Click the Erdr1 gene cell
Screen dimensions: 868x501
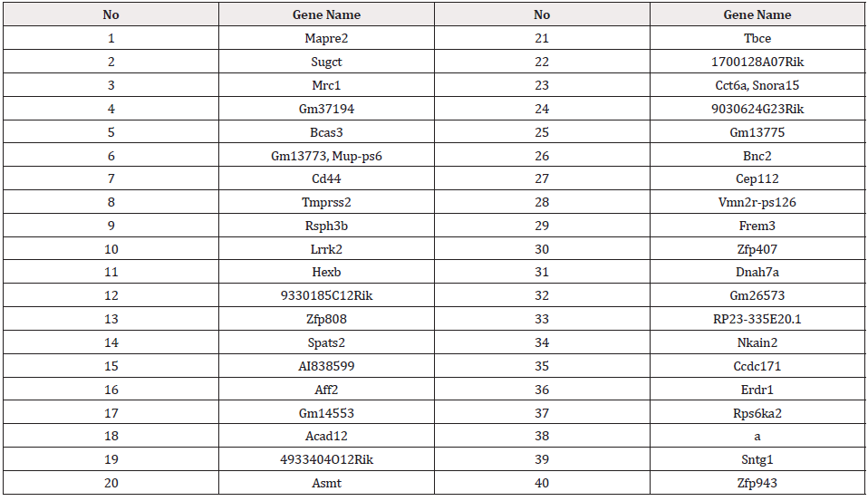tap(757, 390)
